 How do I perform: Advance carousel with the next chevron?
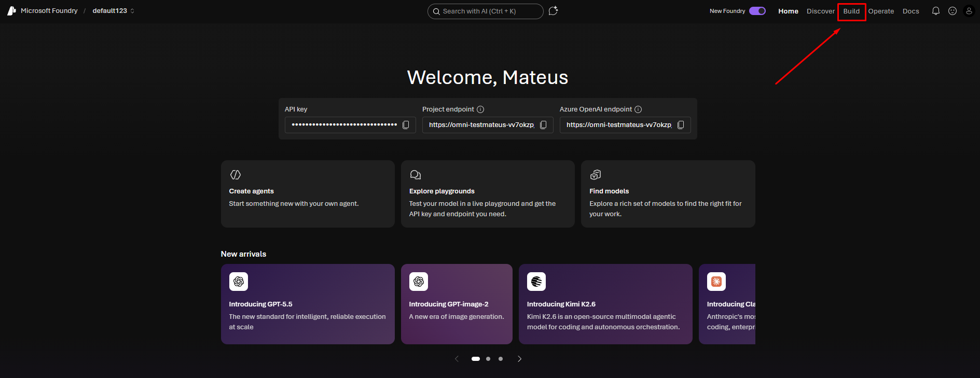pyautogui.click(x=519, y=359)
